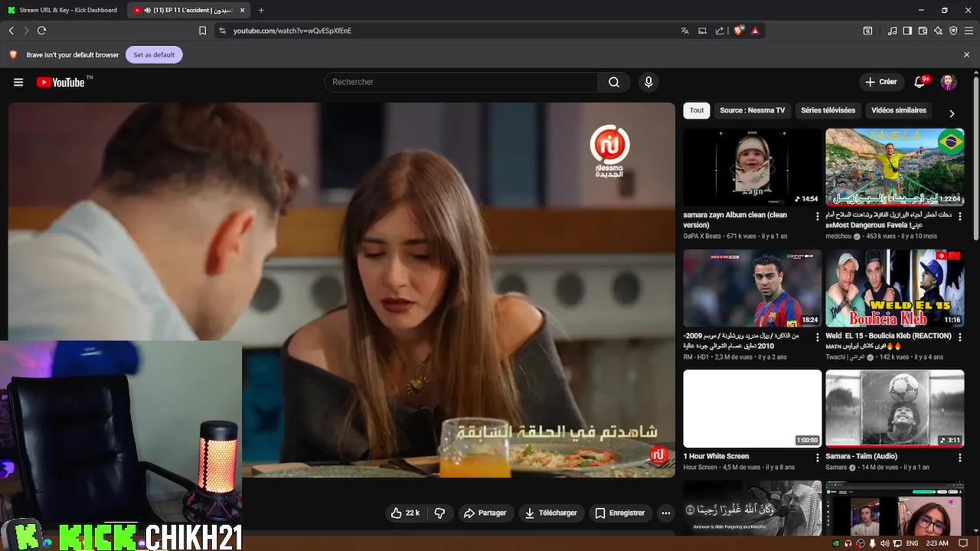Focus the Rechercher search field

pyautogui.click(x=461, y=82)
